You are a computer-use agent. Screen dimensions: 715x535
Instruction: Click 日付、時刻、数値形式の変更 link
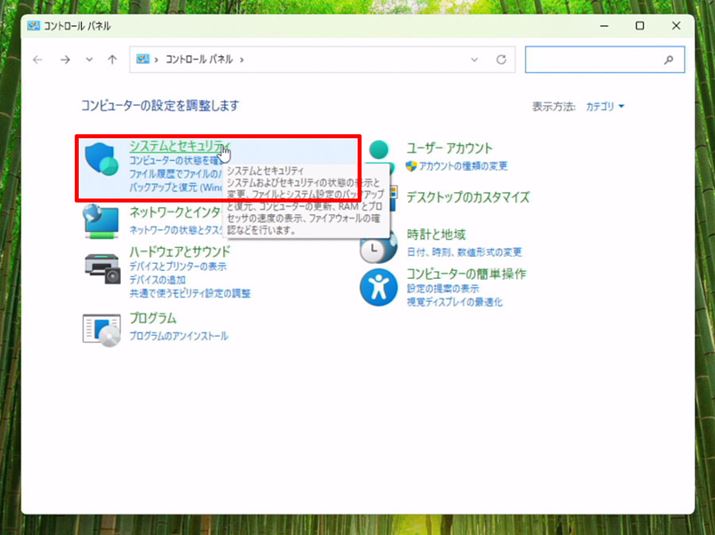(x=464, y=252)
